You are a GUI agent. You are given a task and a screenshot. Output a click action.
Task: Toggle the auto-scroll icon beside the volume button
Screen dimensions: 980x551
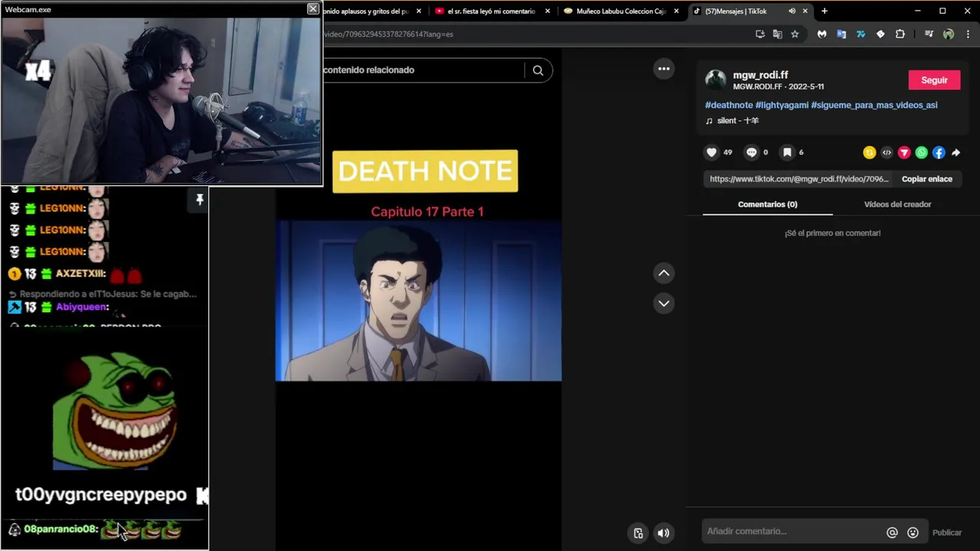pos(639,533)
